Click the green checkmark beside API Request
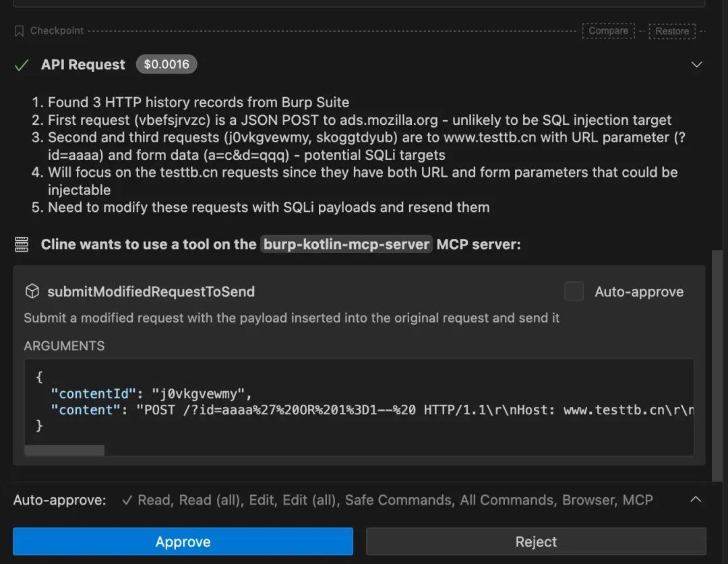Screen dimensions: 728x564 (x=22, y=65)
